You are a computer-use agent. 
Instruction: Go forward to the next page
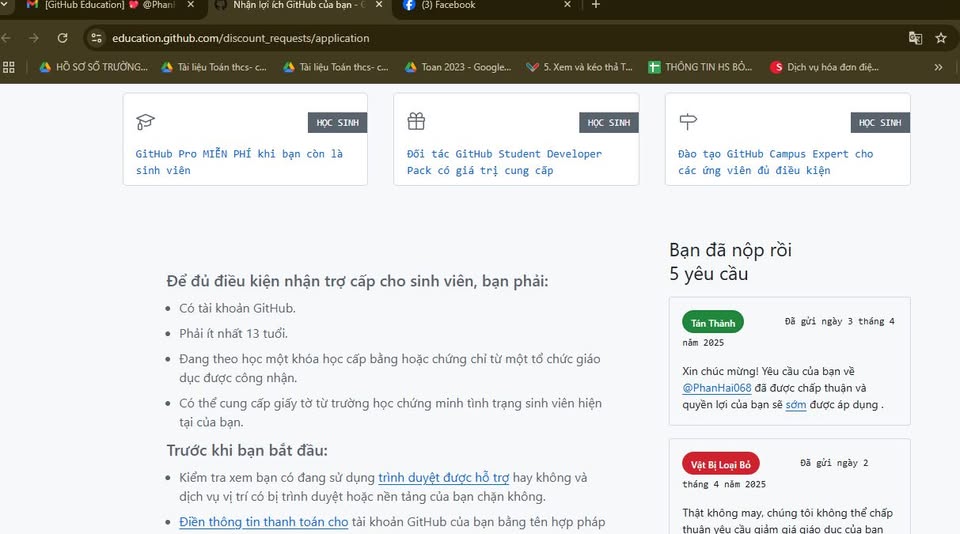tap(34, 38)
